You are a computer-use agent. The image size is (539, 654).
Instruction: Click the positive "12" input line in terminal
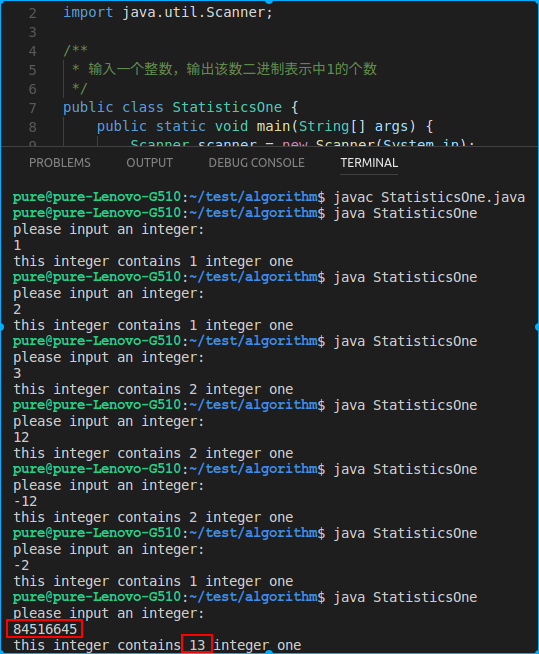(x=21, y=437)
